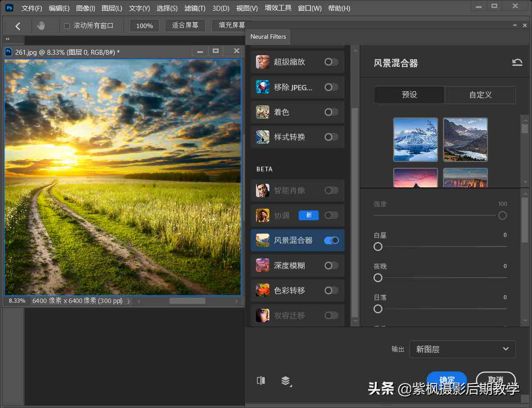
Task: Click the 100% zoom button
Action: point(145,26)
